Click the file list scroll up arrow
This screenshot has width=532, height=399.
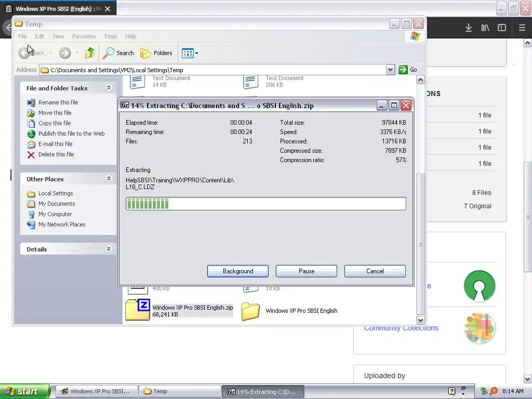tap(420, 80)
